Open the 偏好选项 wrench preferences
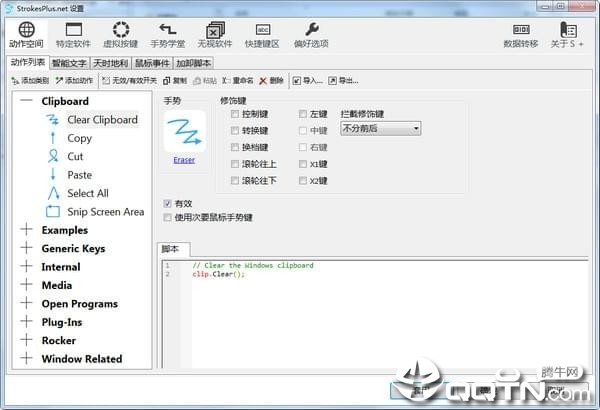The image size is (600, 410). (311, 35)
